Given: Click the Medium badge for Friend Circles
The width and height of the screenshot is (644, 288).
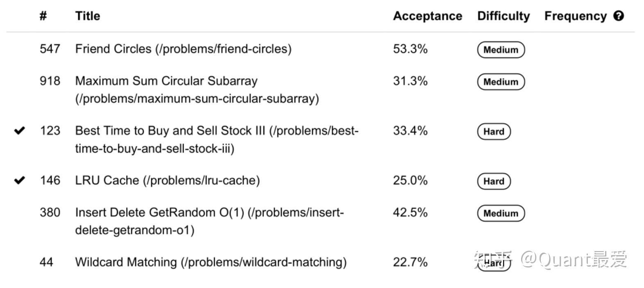Looking at the screenshot, I should coord(501,50).
